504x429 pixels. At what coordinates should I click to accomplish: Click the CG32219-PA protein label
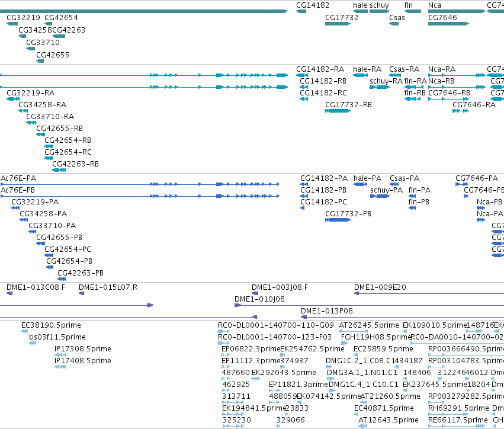point(35,202)
